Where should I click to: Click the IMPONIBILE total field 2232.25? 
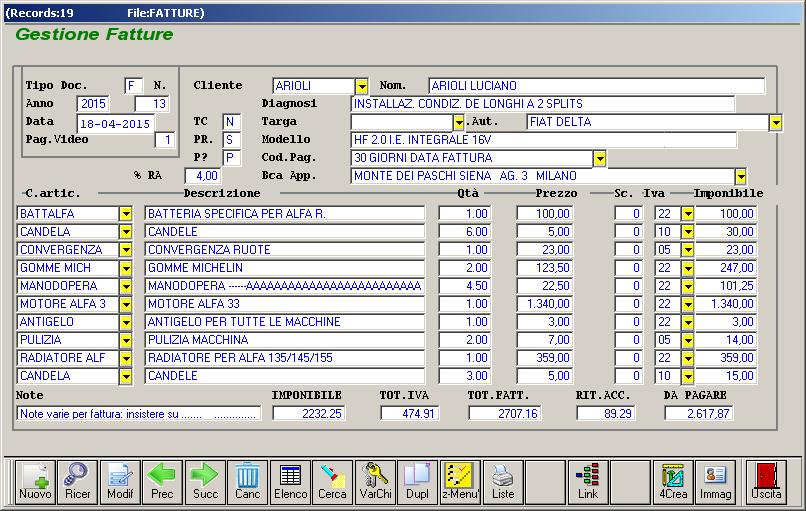click(308, 413)
